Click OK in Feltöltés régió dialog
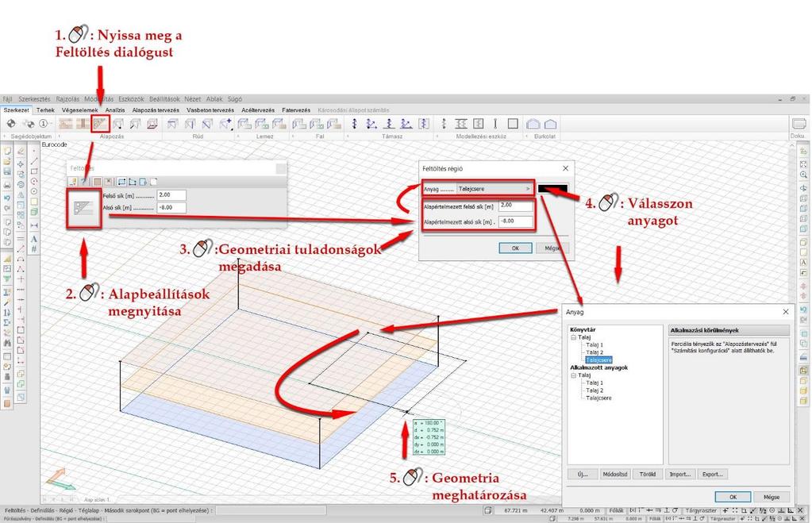 click(515, 248)
